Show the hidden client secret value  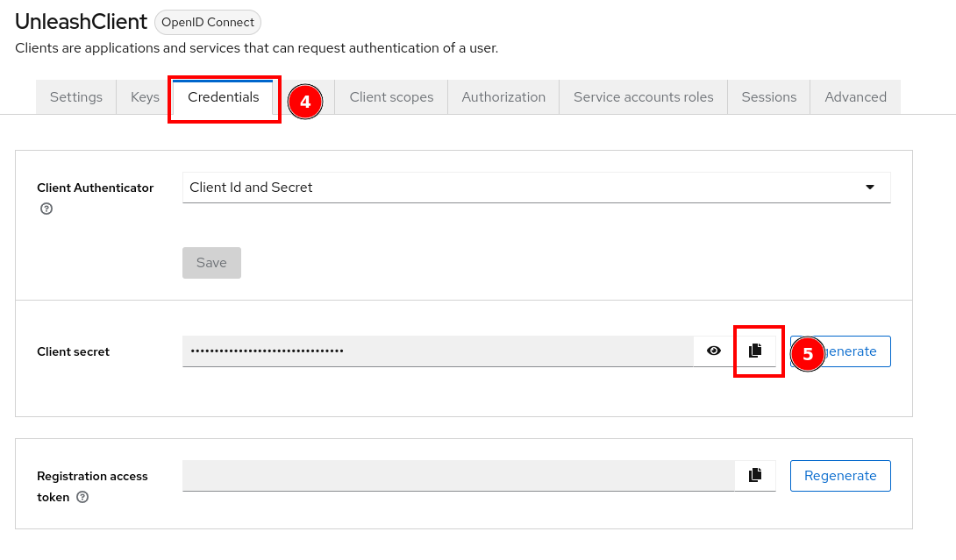[713, 351]
